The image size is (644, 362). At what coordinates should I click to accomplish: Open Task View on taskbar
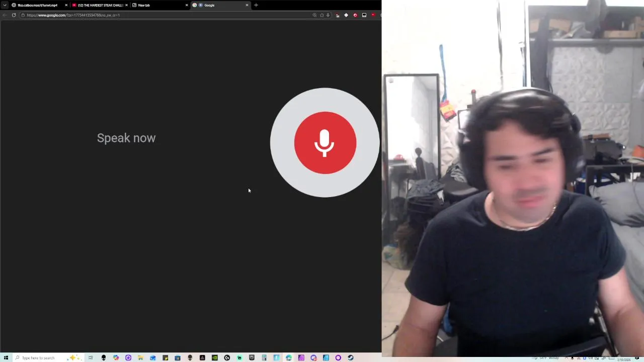coord(91,357)
